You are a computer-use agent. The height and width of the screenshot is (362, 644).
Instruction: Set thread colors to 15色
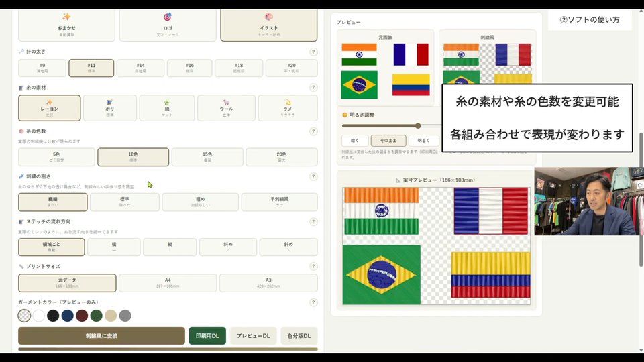coord(207,157)
